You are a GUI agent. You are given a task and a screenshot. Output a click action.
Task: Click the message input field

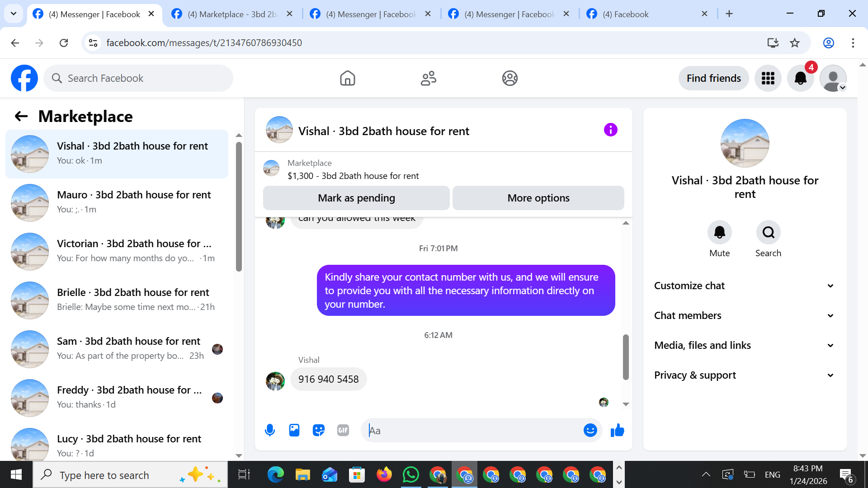tap(472, 430)
